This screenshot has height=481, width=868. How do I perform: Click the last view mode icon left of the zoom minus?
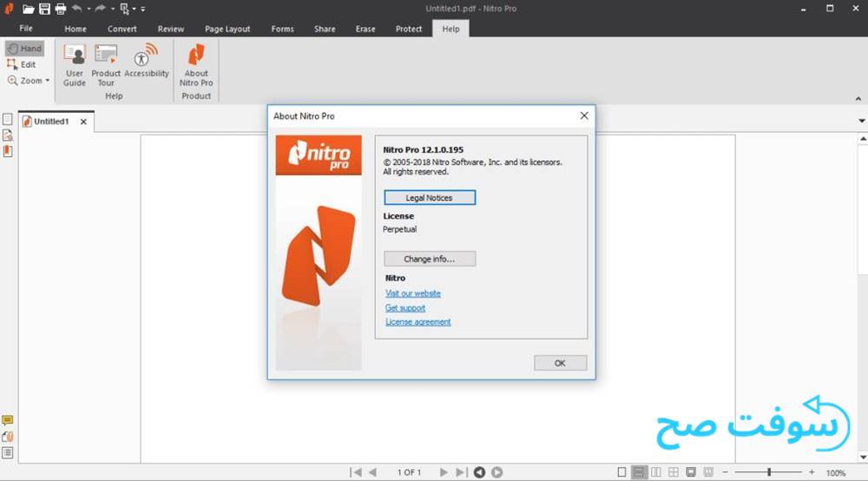708,472
